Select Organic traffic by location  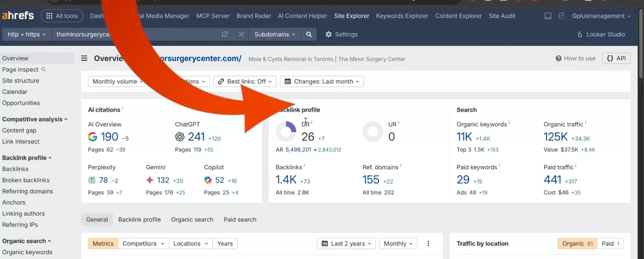click(577, 243)
